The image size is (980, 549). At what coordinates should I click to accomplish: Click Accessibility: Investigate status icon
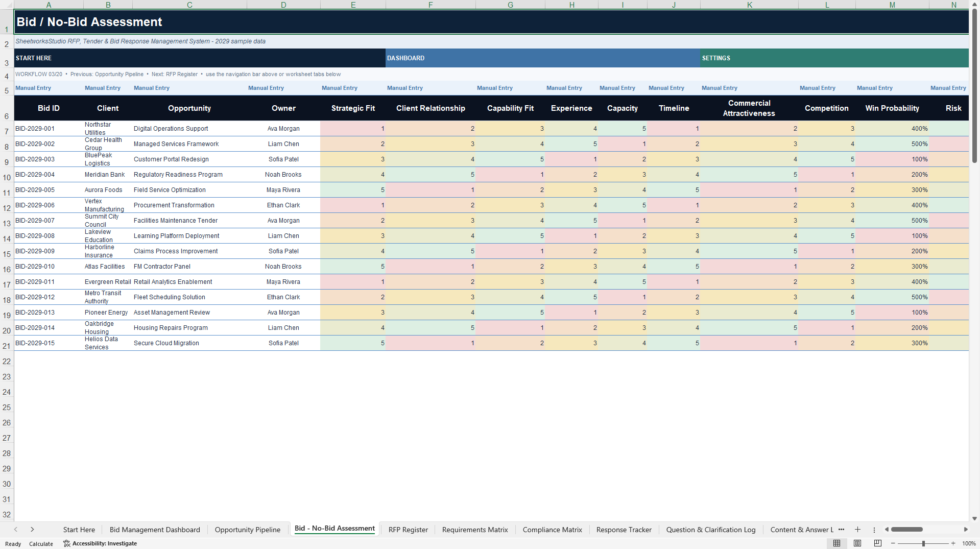(100, 543)
